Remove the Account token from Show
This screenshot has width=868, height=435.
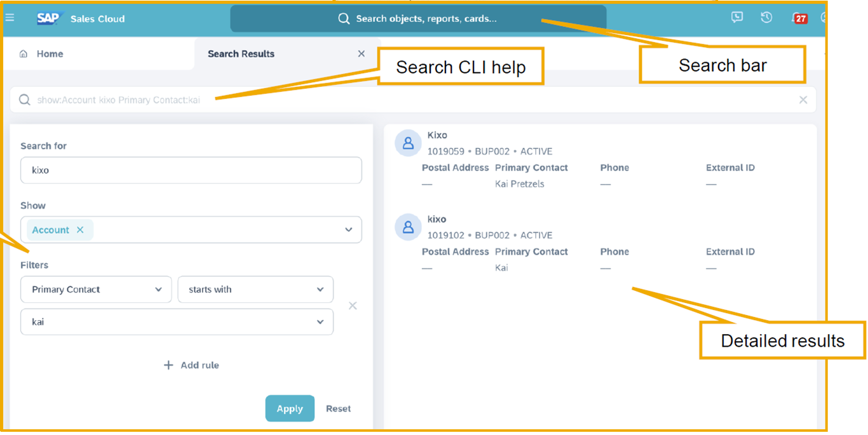pos(80,230)
